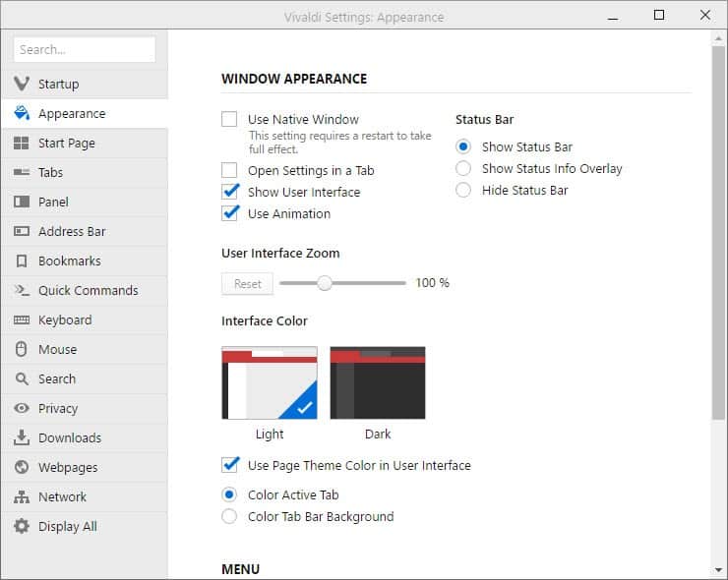
Task: Click the Privacy eye icon
Action: pyautogui.click(x=21, y=408)
